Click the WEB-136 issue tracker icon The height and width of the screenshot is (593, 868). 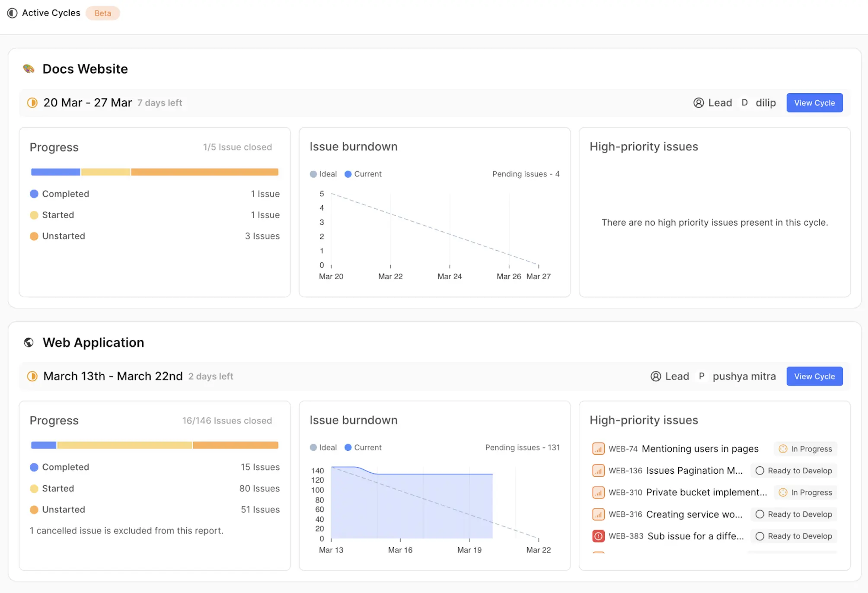pyautogui.click(x=597, y=470)
